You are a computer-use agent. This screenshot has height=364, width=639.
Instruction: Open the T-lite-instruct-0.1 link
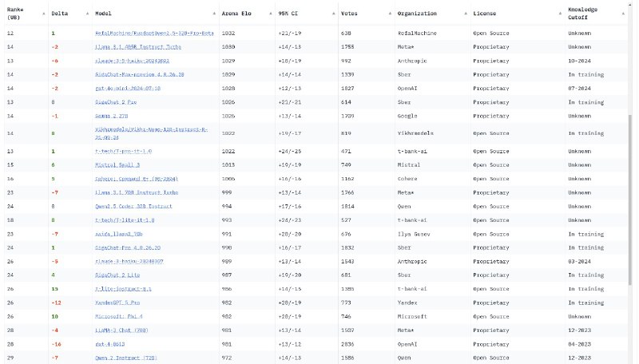click(x=123, y=289)
